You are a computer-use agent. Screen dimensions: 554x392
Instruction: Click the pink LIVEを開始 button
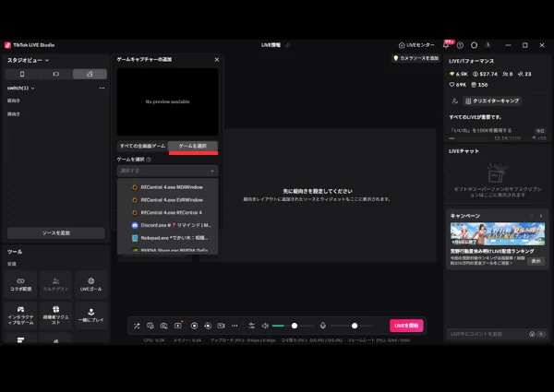pos(406,326)
